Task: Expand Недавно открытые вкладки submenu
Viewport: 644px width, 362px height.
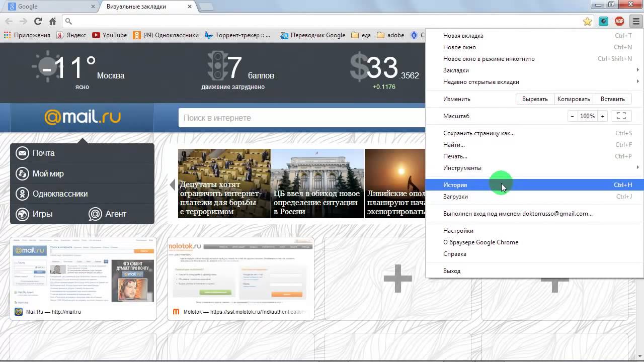Action: 534,82
